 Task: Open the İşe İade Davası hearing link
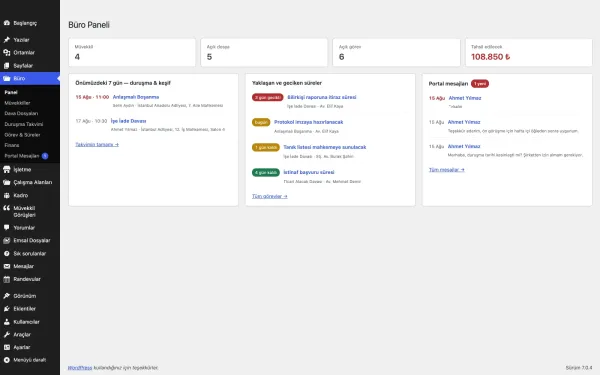pyautogui.click(x=129, y=121)
